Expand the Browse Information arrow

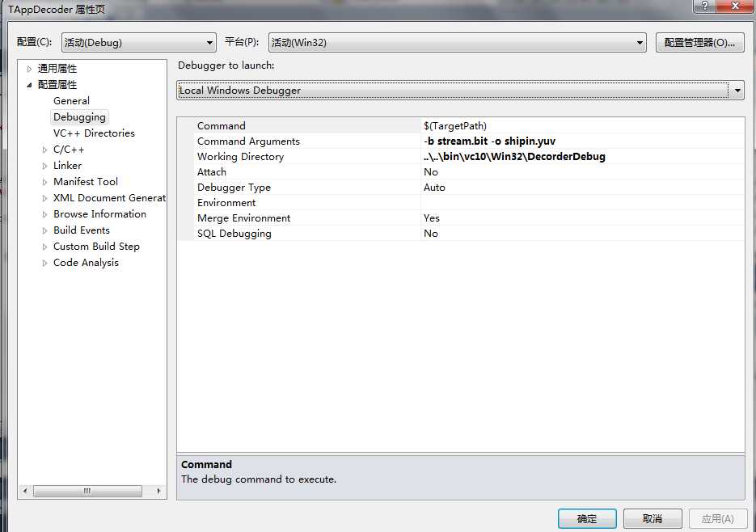tap(44, 214)
